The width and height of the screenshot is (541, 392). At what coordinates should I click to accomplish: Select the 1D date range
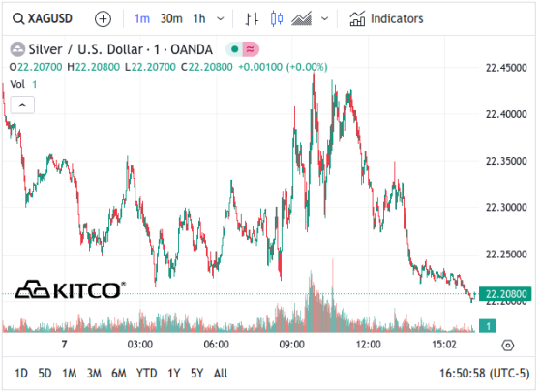click(21, 374)
